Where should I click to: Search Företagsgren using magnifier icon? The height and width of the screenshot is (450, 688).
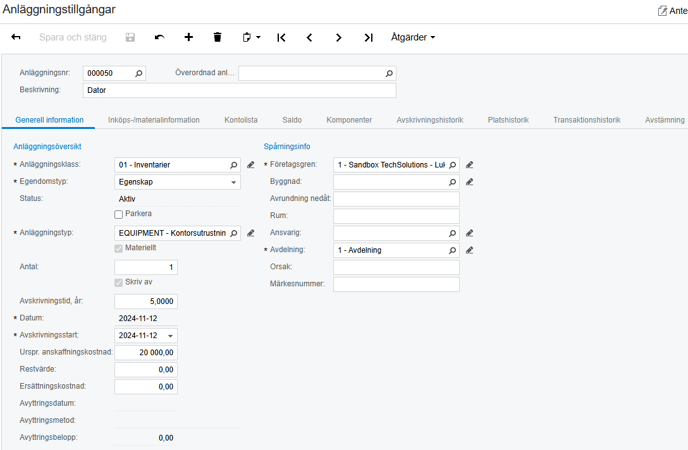click(x=452, y=165)
